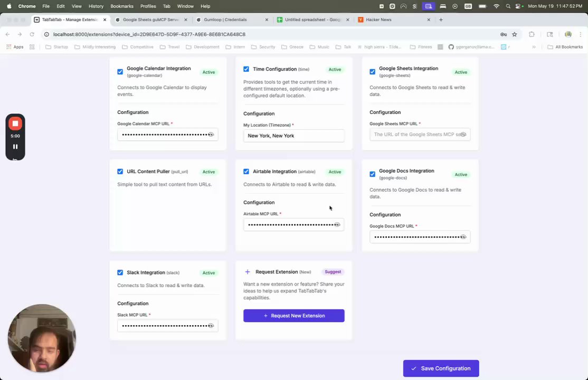Open the Profiles menu

[x=148, y=6]
